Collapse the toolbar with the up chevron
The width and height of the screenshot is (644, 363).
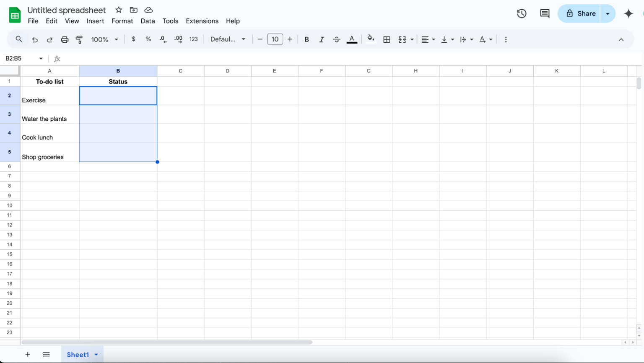(x=621, y=39)
